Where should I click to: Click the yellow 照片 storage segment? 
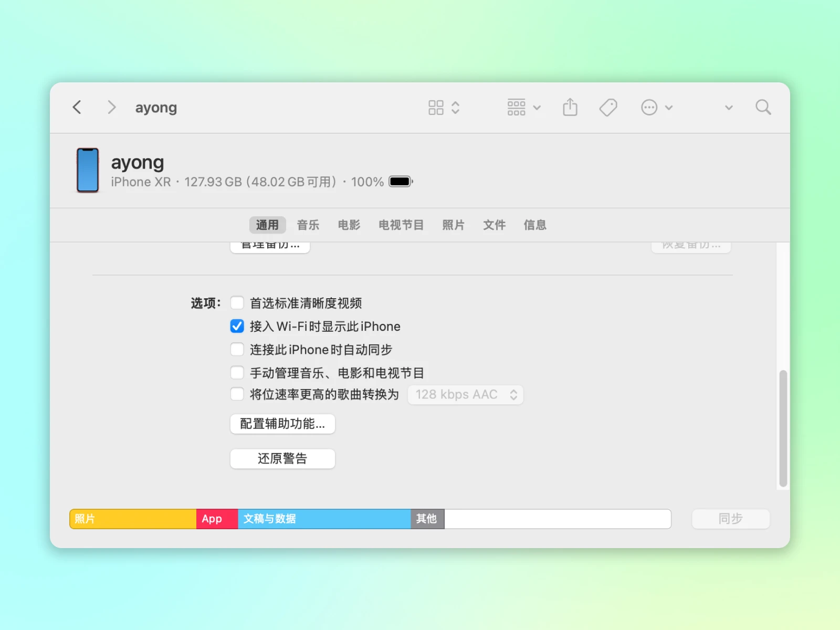click(133, 519)
